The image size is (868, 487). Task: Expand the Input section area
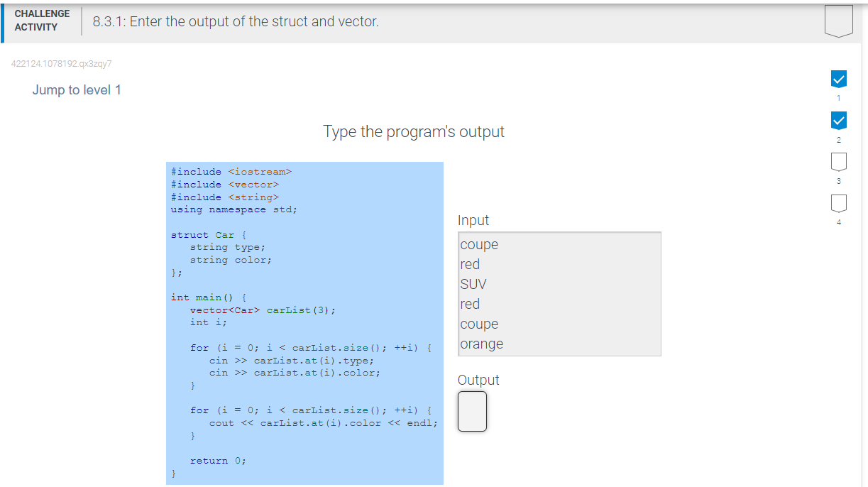coord(559,293)
